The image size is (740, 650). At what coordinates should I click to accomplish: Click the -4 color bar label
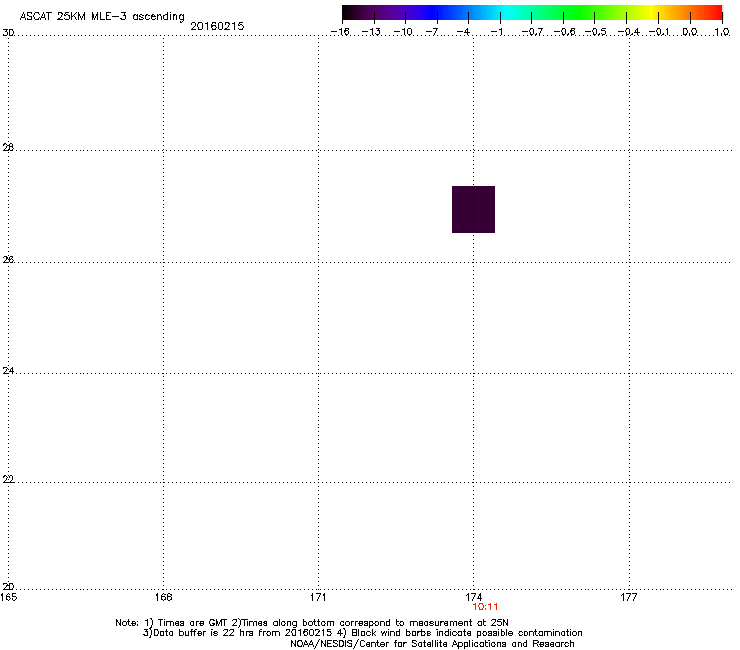(463, 32)
